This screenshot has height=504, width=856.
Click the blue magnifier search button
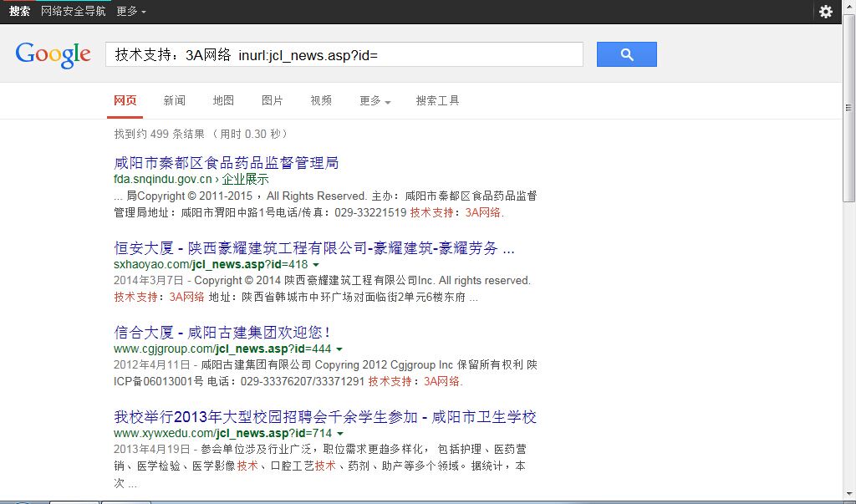click(627, 54)
